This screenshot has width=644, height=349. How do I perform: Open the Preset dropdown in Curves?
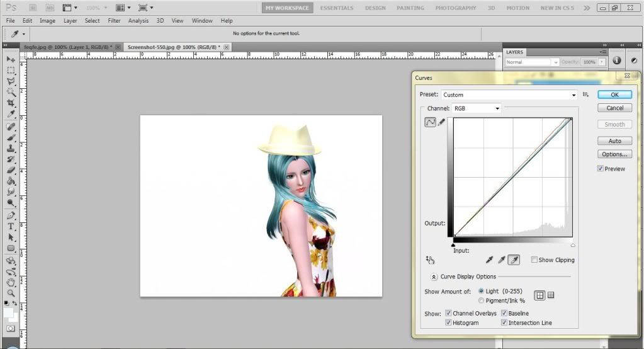509,95
